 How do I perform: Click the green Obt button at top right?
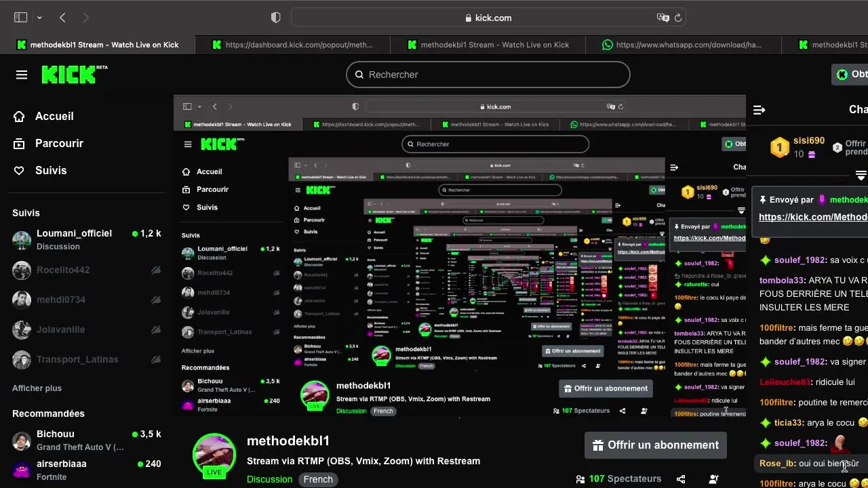(851, 75)
